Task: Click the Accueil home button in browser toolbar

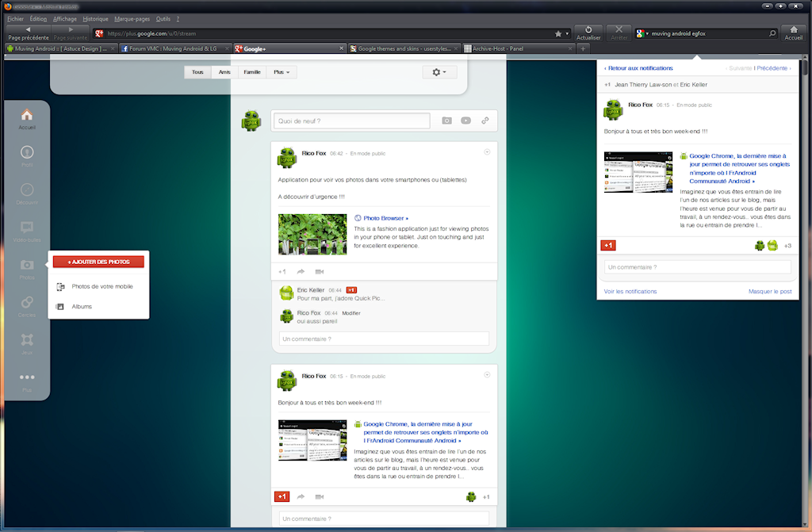Action: (793, 33)
